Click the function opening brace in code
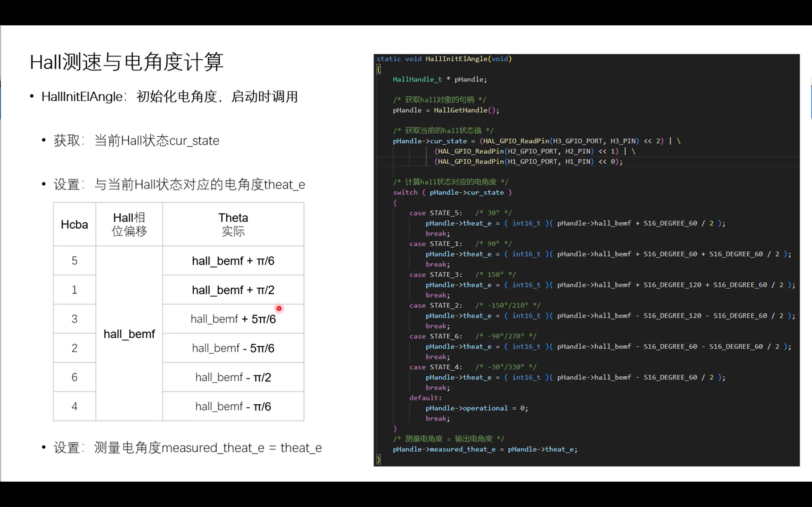The width and height of the screenshot is (812, 507). point(379,69)
